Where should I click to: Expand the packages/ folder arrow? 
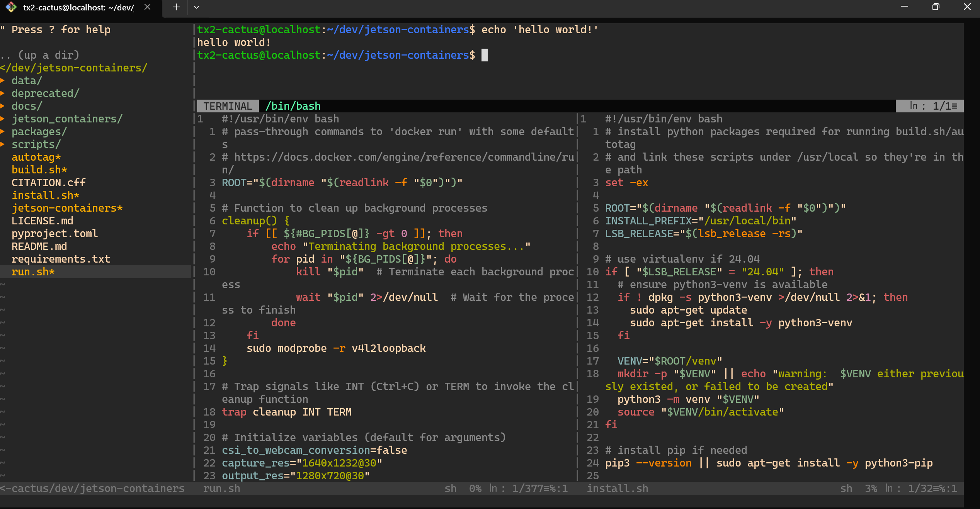tap(3, 132)
